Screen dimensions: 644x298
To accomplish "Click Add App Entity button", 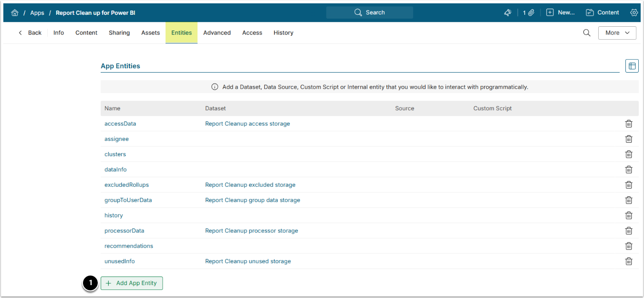I will (132, 283).
